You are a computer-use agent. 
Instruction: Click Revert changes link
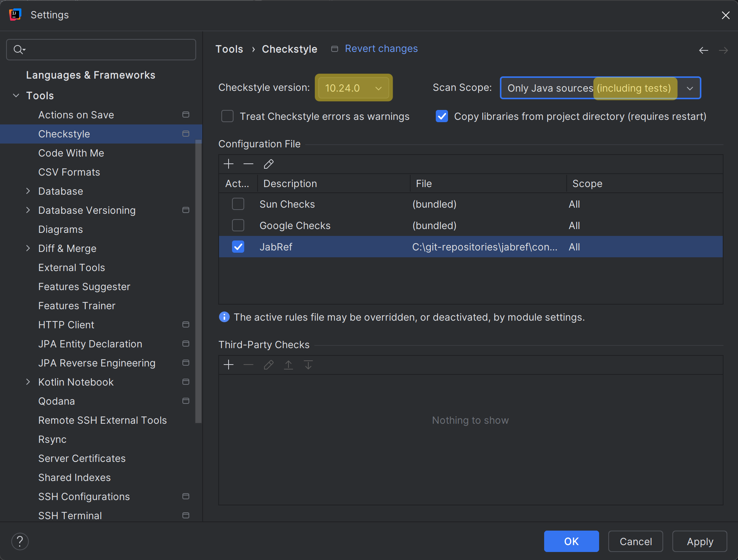pos(381,49)
